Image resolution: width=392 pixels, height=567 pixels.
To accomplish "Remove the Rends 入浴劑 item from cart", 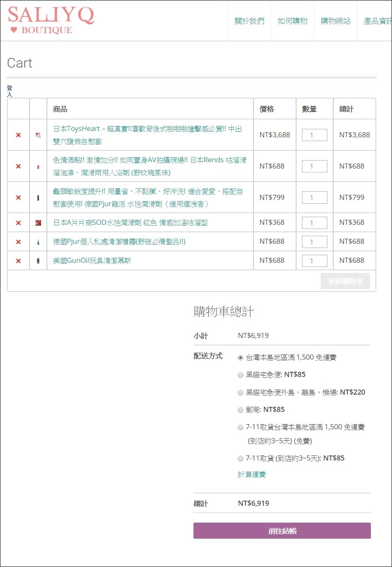I will tap(18, 166).
